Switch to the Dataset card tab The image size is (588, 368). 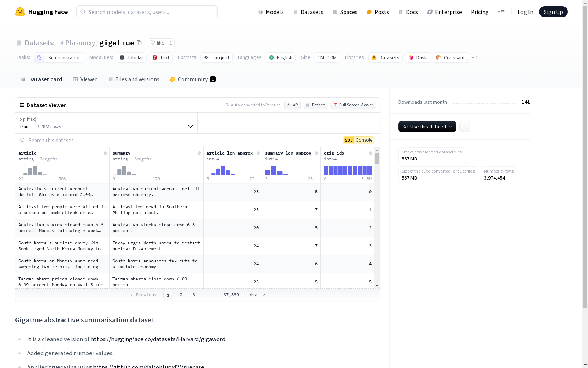[41, 79]
